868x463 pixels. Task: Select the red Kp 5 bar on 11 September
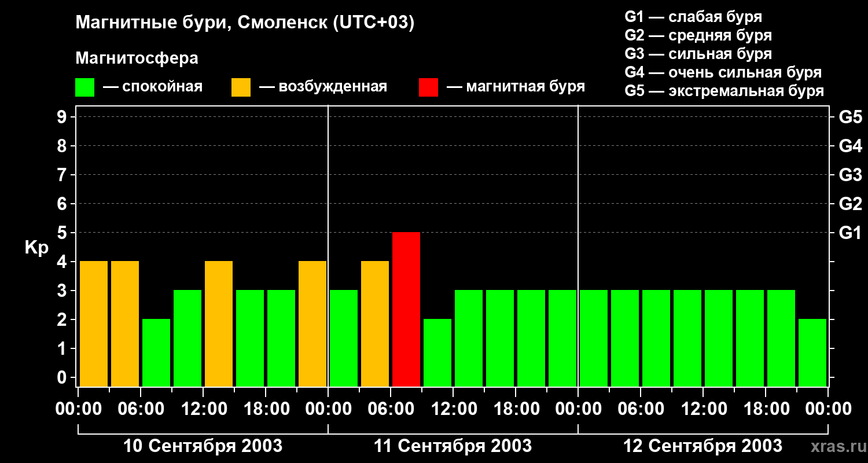[x=406, y=309]
